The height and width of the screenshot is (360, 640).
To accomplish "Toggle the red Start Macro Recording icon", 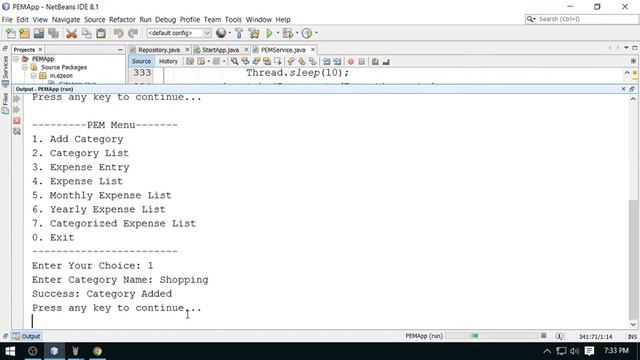I will click(351, 62).
